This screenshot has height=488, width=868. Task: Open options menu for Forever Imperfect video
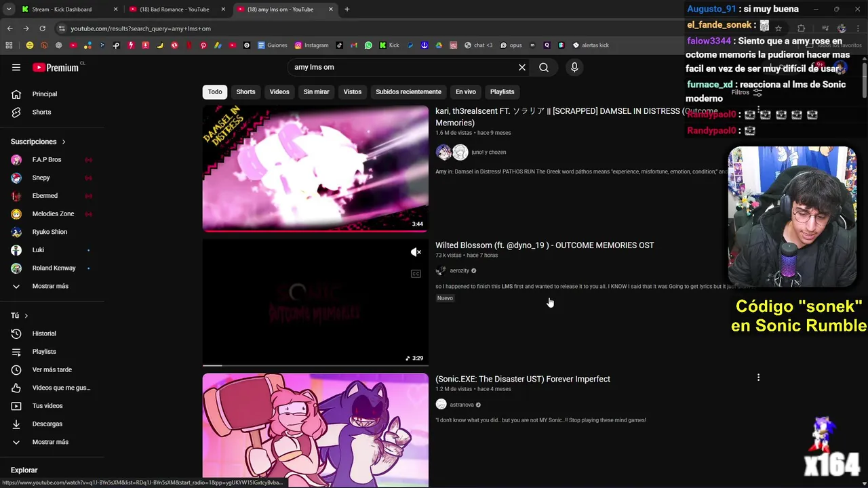tap(758, 378)
